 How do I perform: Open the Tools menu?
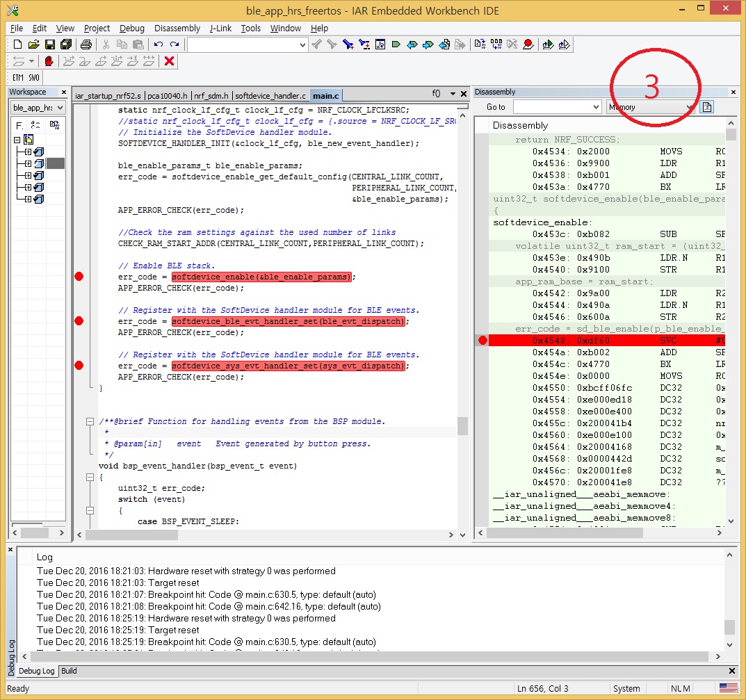[x=251, y=28]
